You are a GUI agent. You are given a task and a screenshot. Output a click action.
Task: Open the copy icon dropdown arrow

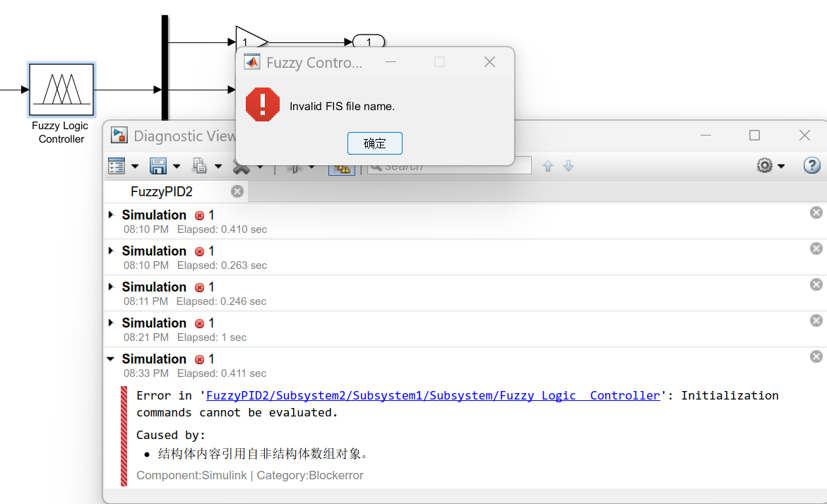[218, 167]
